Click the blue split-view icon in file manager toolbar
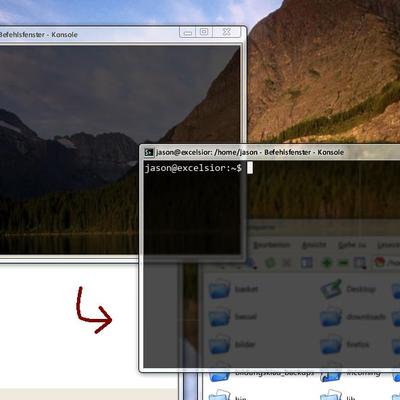The width and height of the screenshot is (400, 400). tap(306, 263)
